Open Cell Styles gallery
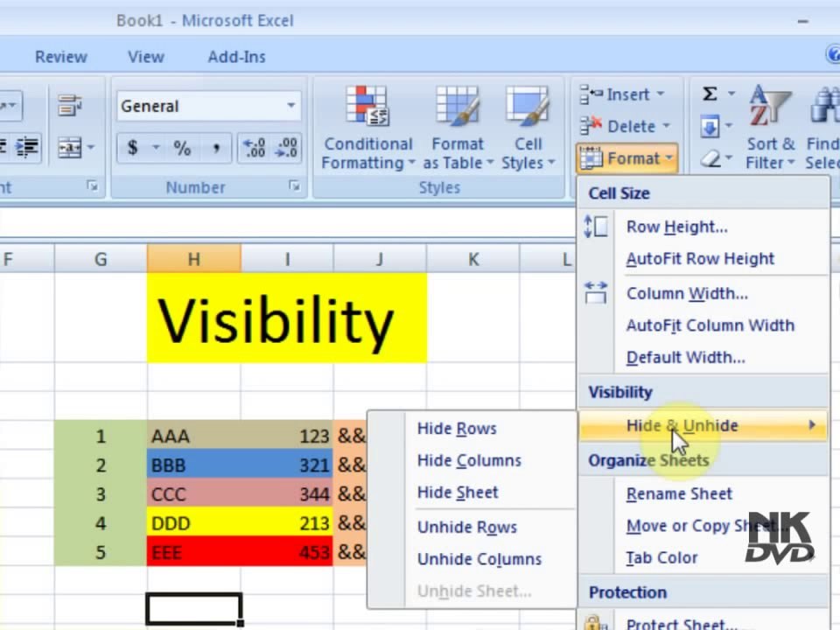The height and width of the screenshot is (630, 840). [x=528, y=128]
